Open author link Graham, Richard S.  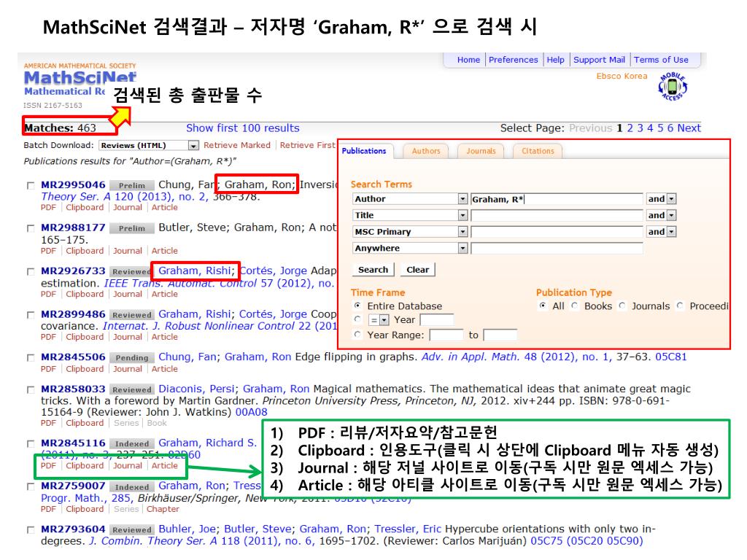point(207,443)
